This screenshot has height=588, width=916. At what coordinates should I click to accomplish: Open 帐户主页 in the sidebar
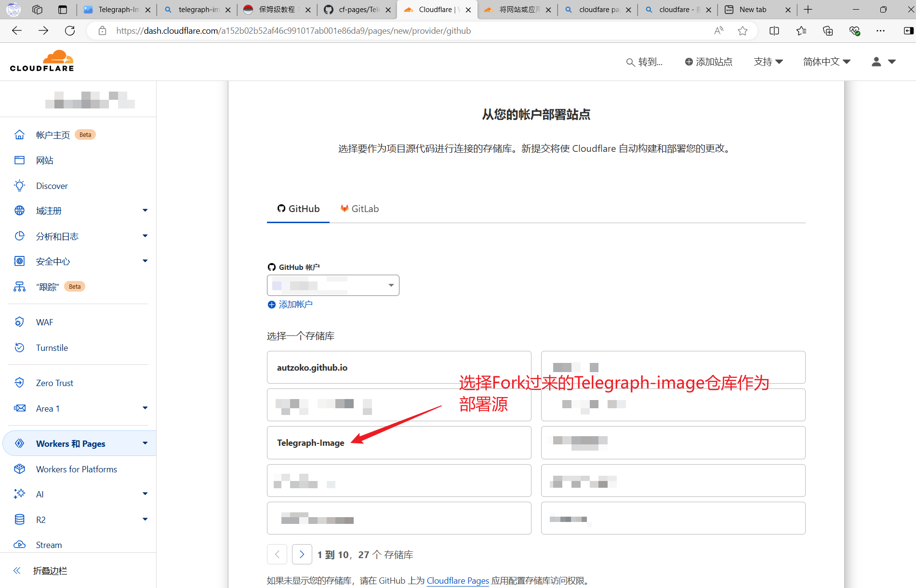pos(53,135)
